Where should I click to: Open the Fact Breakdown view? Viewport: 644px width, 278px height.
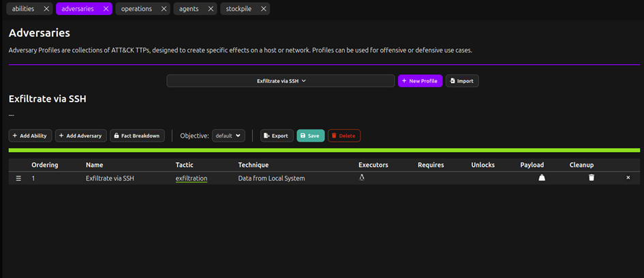[137, 136]
